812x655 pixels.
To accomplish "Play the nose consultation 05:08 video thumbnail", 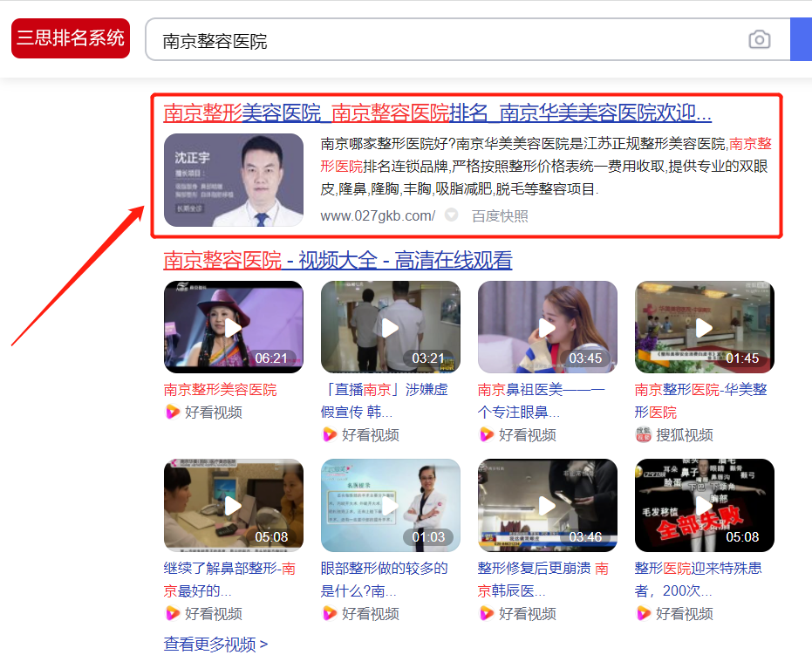I will coord(234,505).
